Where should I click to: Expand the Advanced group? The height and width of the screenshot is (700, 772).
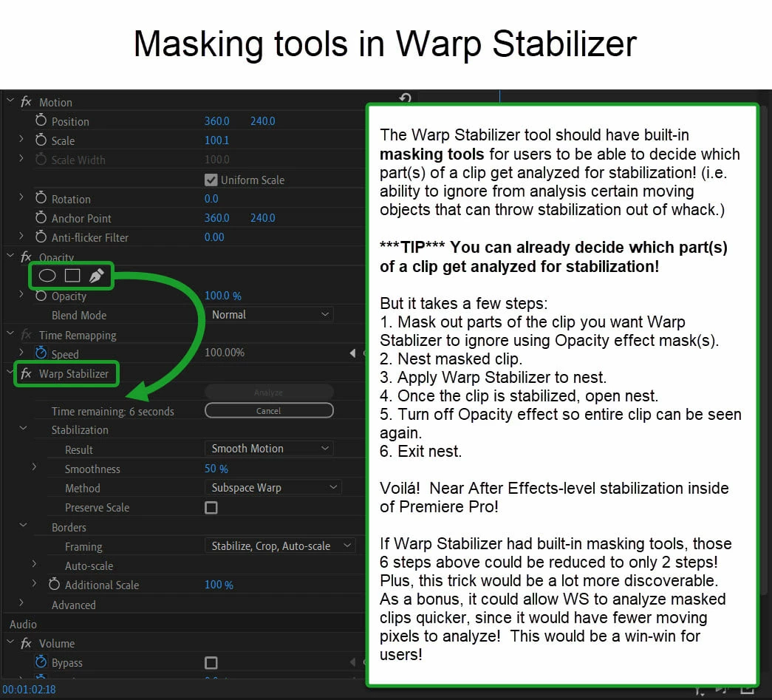click(21, 602)
